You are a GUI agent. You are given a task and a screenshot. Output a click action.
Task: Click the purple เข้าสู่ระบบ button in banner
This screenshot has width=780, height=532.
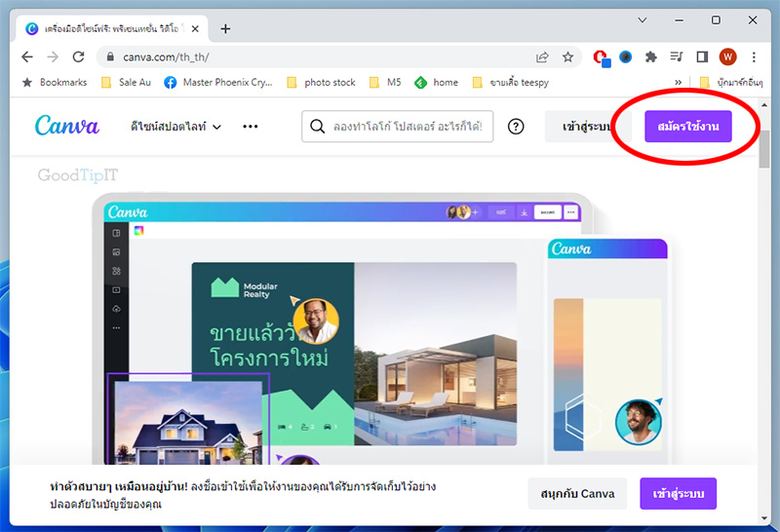[x=678, y=494]
